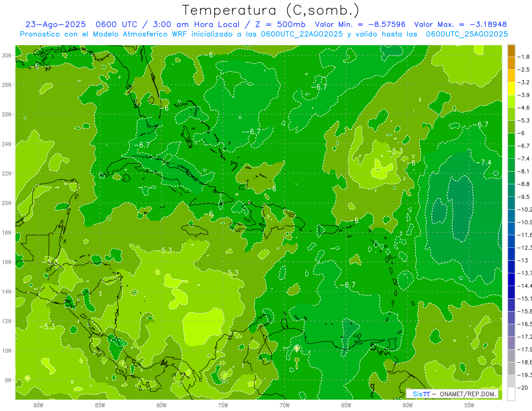Click the 75W longitude axis label
The width and height of the screenshot is (532, 411).
(223, 405)
